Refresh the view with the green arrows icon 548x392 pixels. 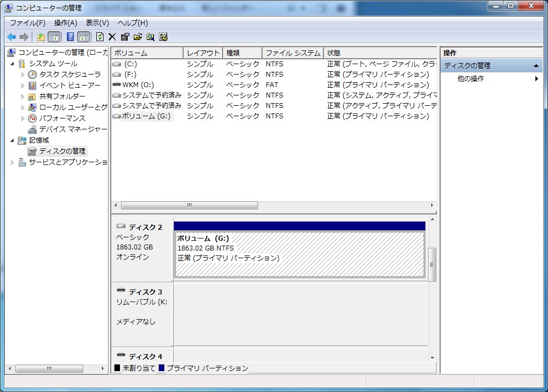(100, 37)
